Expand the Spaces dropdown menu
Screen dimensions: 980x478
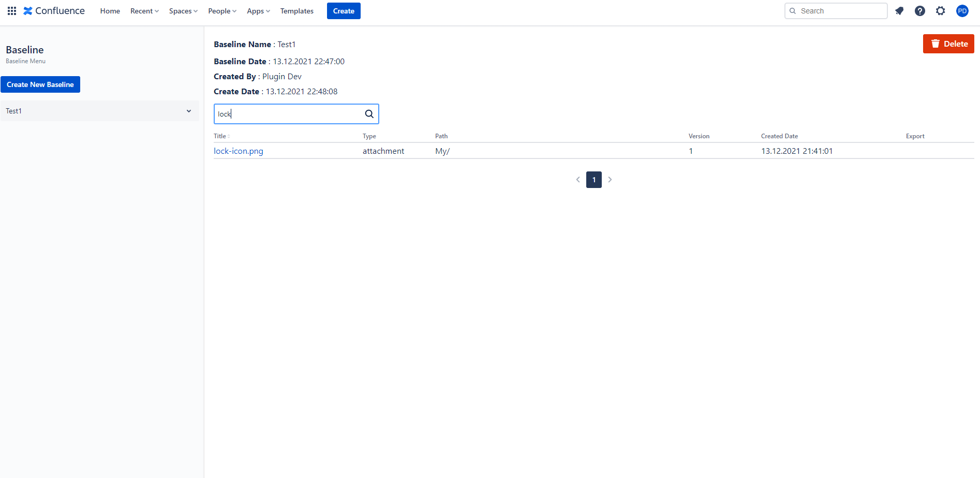point(183,11)
